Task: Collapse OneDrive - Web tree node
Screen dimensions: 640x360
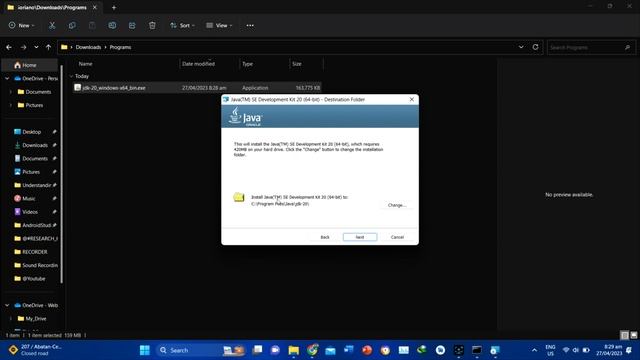Action: point(7,305)
